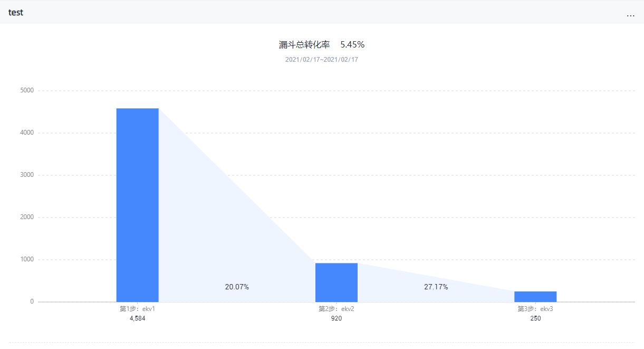This screenshot has height=349, width=644.
Task: Click the 1000 y-axis tick label
Action: tap(27, 259)
